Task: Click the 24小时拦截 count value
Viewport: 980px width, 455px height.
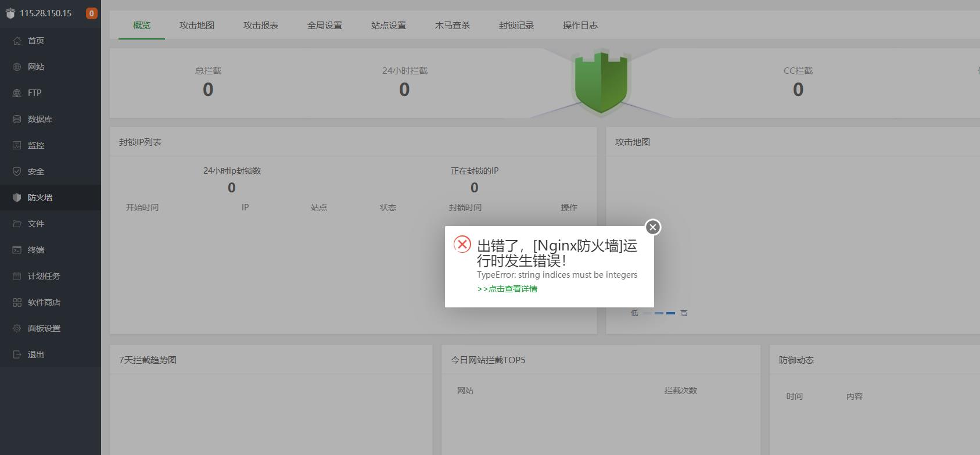Action: 404,89
